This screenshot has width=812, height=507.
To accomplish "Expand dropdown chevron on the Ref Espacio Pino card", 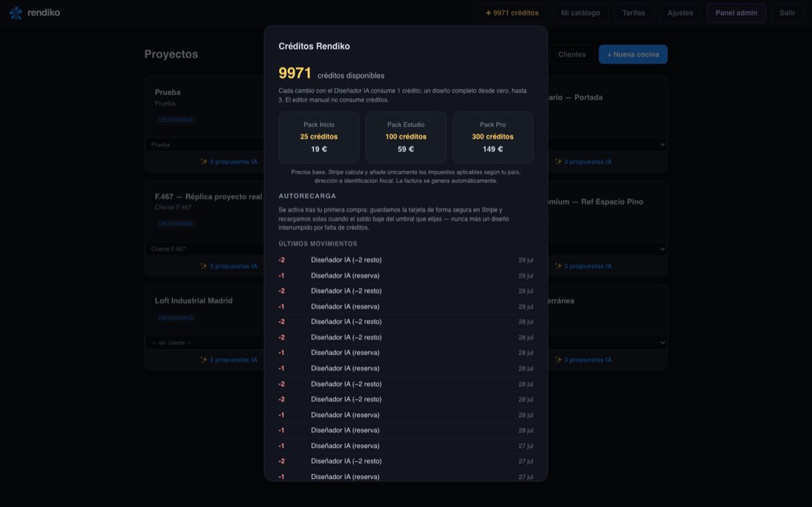I will tap(662, 249).
